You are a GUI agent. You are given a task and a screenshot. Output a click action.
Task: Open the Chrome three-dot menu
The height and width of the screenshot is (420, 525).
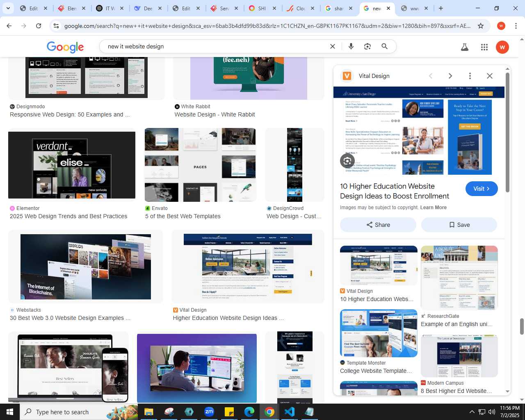(516, 26)
